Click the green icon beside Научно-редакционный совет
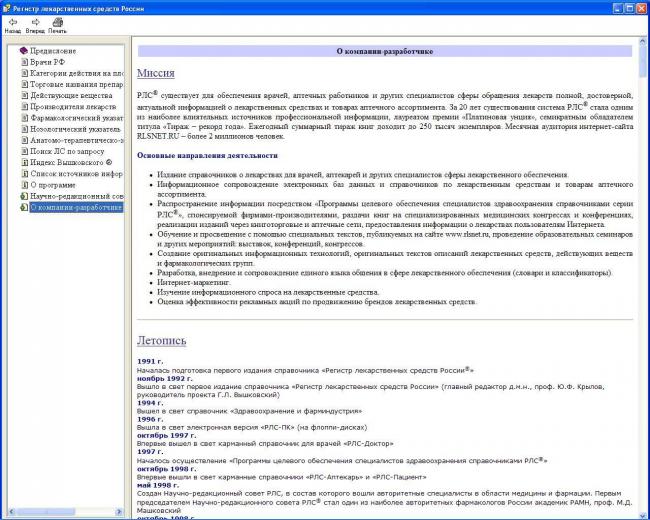The image size is (650, 520). pyautogui.click(x=24, y=196)
